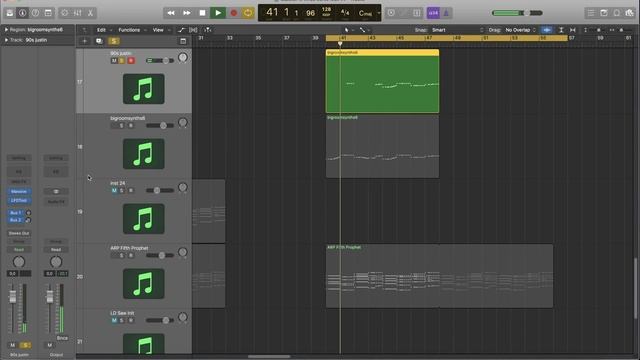Screen dimensions: 640x360
Task: Open the Loop Browser icon
Action: pos(617,13)
